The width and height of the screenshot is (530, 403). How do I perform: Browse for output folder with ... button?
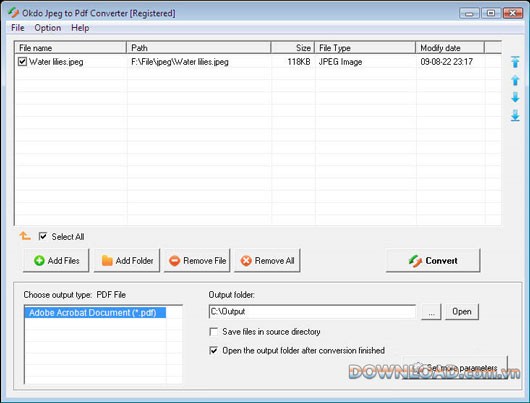pyautogui.click(x=431, y=311)
